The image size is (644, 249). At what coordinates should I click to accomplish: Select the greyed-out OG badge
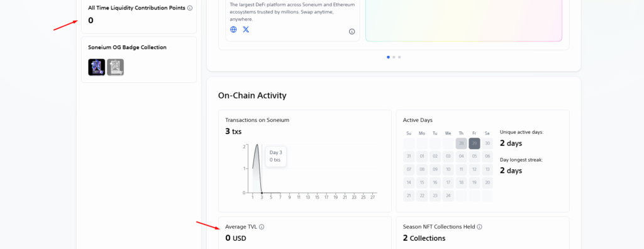(x=116, y=67)
